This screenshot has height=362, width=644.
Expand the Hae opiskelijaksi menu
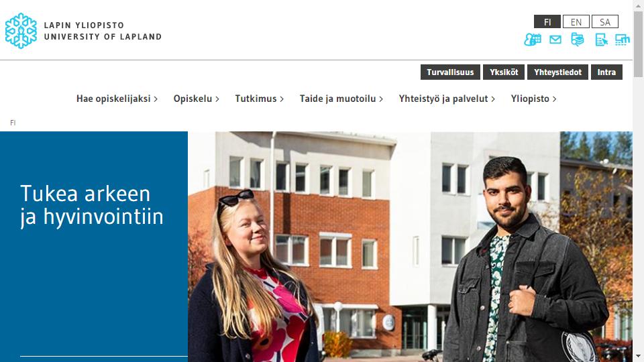(x=117, y=99)
